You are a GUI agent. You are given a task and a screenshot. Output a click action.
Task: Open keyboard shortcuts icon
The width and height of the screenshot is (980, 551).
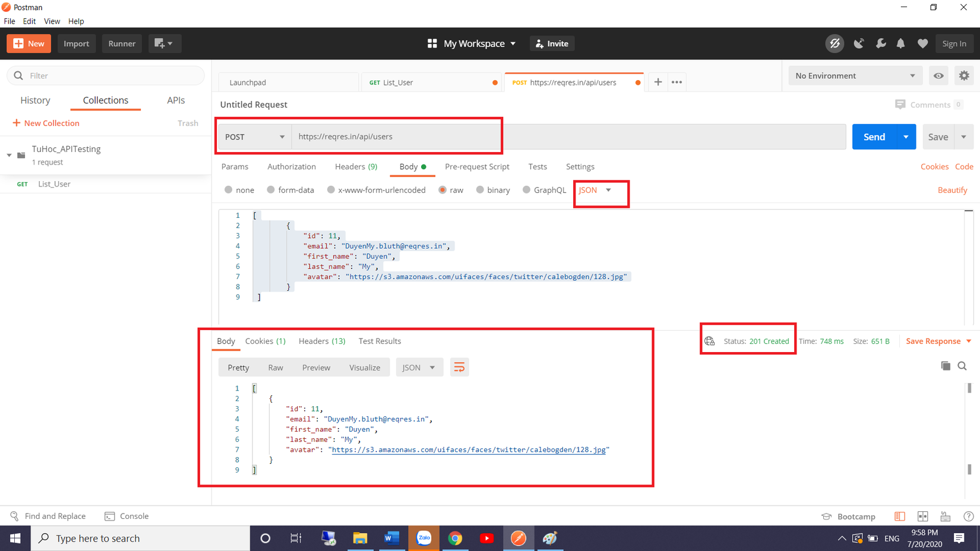[x=946, y=517]
